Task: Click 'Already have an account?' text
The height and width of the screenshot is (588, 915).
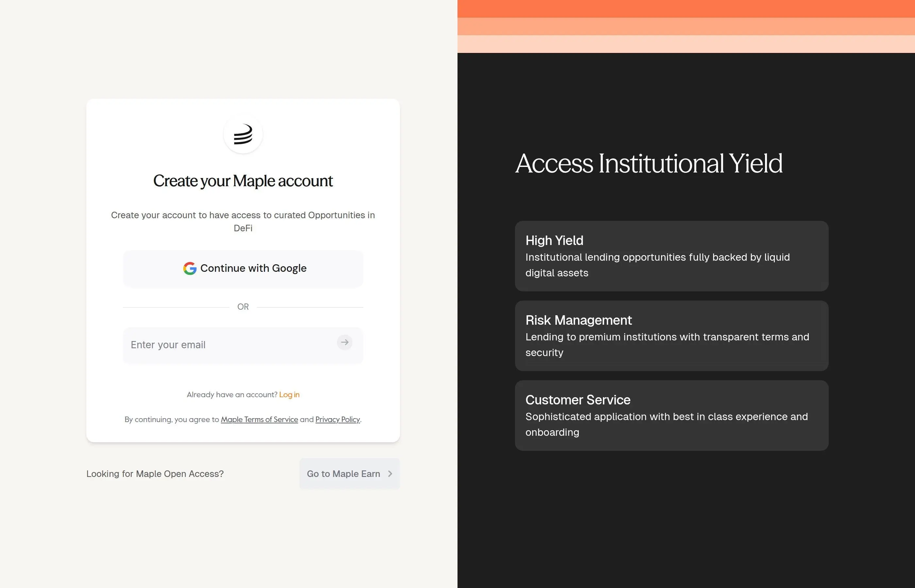Action: point(232,394)
